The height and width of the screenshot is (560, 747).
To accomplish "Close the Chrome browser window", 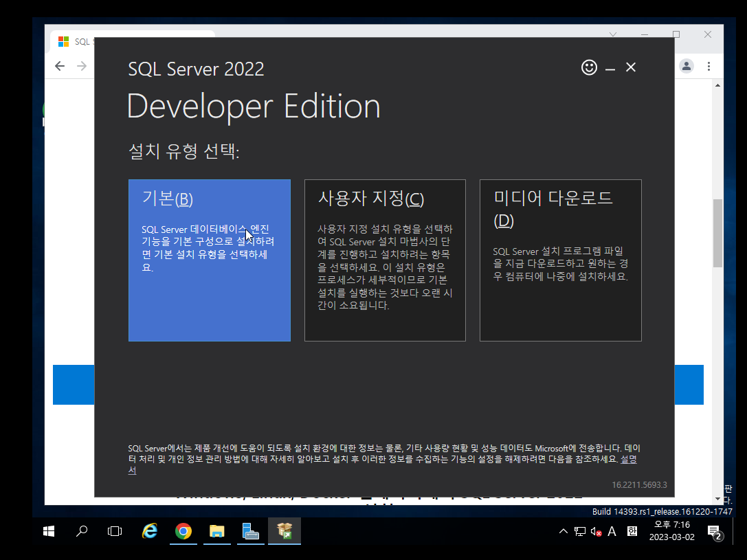I will [x=708, y=34].
